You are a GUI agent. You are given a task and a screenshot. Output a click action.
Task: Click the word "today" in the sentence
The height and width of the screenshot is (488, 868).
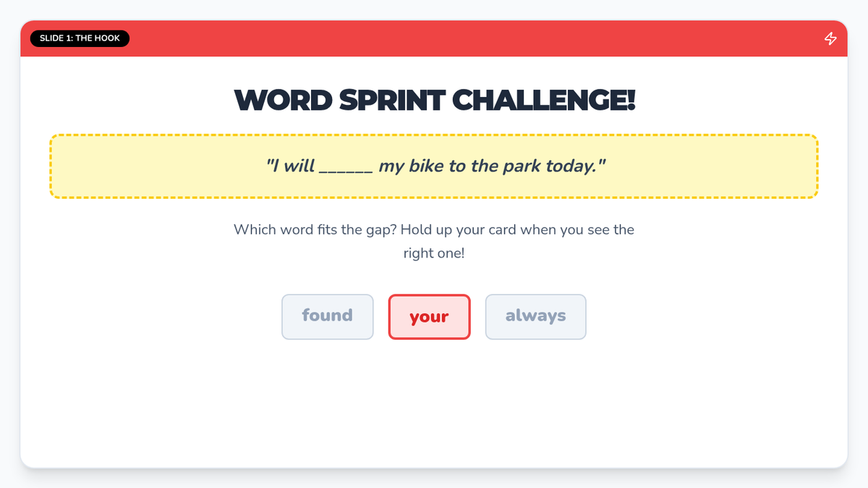click(571, 166)
